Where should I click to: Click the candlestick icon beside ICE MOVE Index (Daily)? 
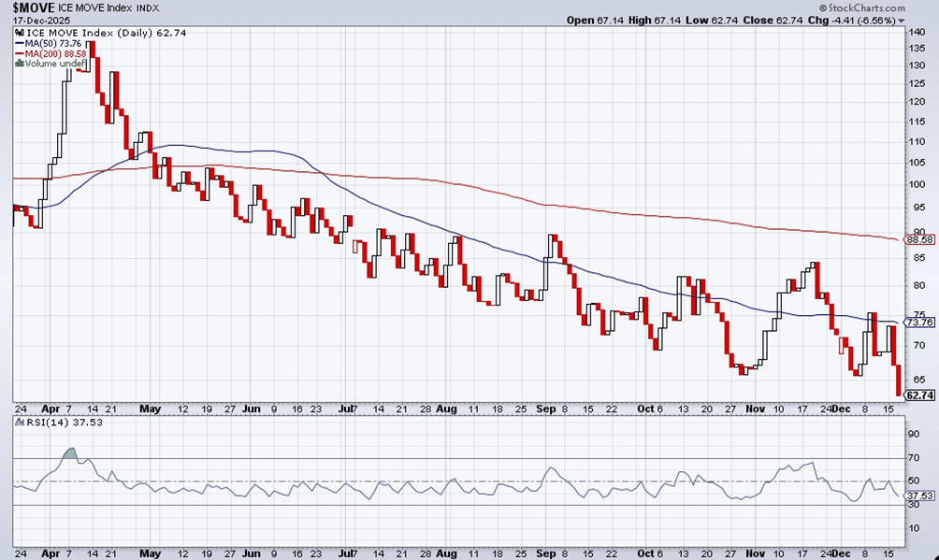[19, 33]
